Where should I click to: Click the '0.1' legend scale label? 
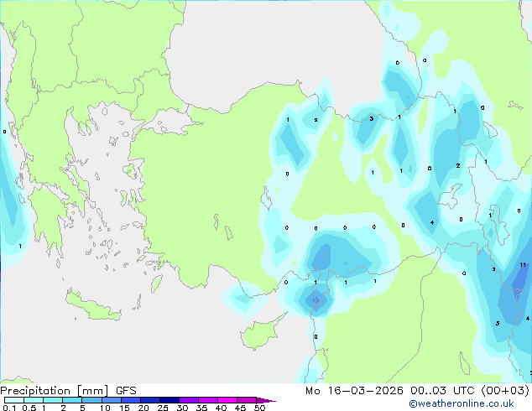(x=9, y=408)
